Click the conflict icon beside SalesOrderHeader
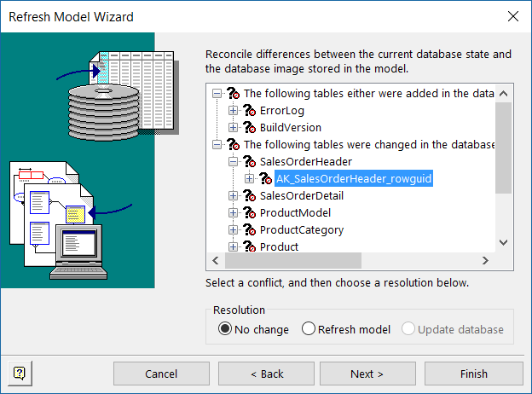The image size is (532, 394). 249,162
